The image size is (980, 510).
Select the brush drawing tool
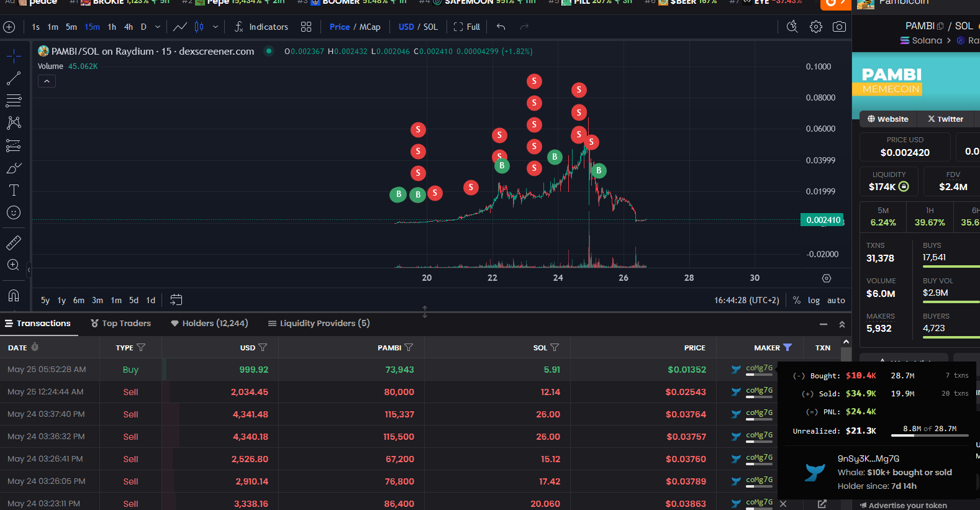pyautogui.click(x=14, y=168)
